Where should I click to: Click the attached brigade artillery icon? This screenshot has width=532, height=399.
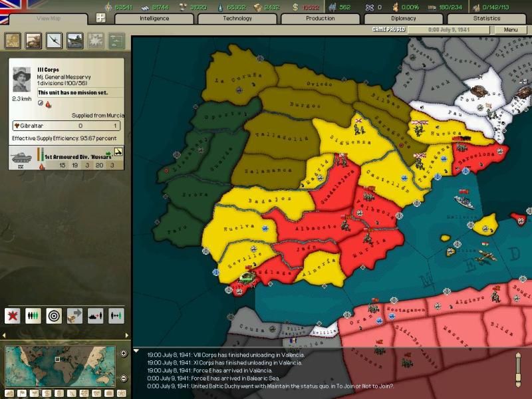click(x=118, y=152)
